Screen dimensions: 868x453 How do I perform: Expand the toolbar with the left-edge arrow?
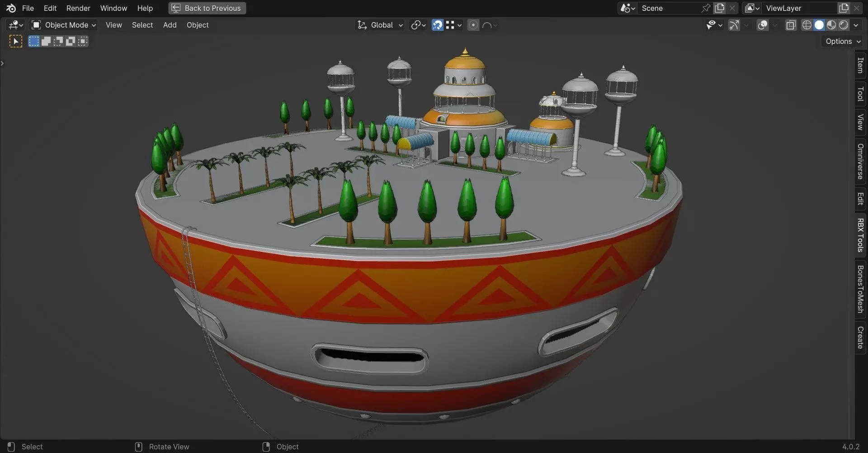pyautogui.click(x=2, y=63)
